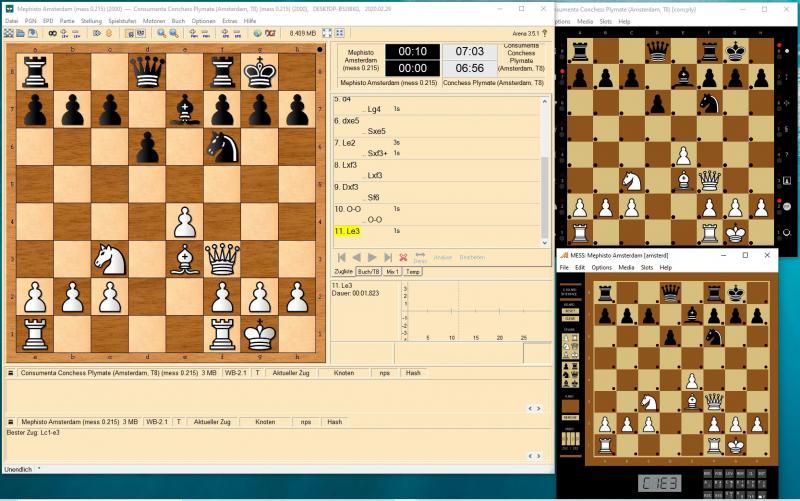
Task: Open the Options menu in MESS window
Action: 601,268
